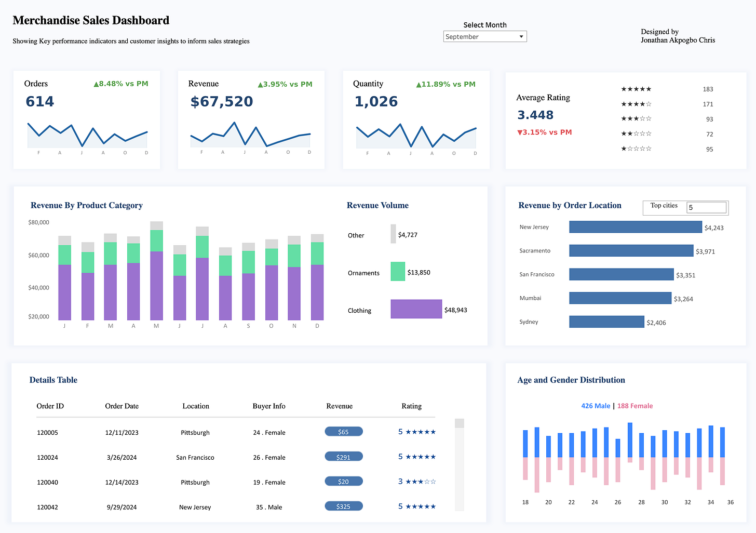This screenshot has width=756, height=533.
Task: Click the $325 revenue pill for order 120042
Action: [344, 506]
